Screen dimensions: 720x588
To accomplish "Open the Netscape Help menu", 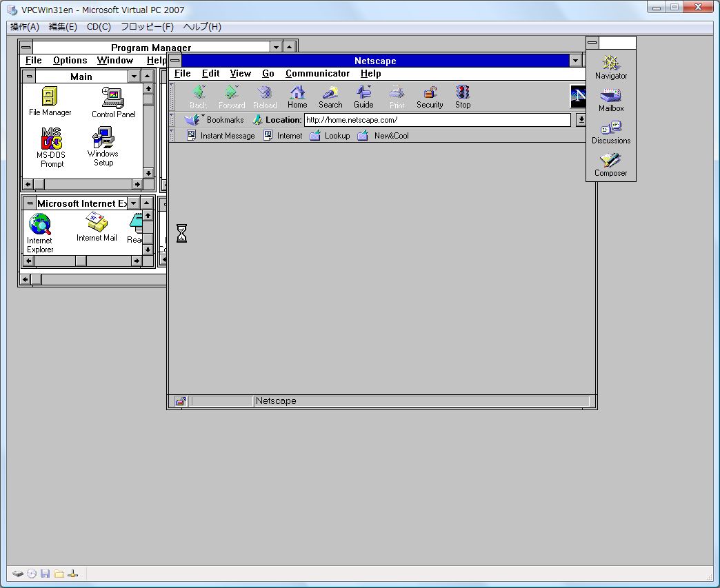I will (370, 74).
